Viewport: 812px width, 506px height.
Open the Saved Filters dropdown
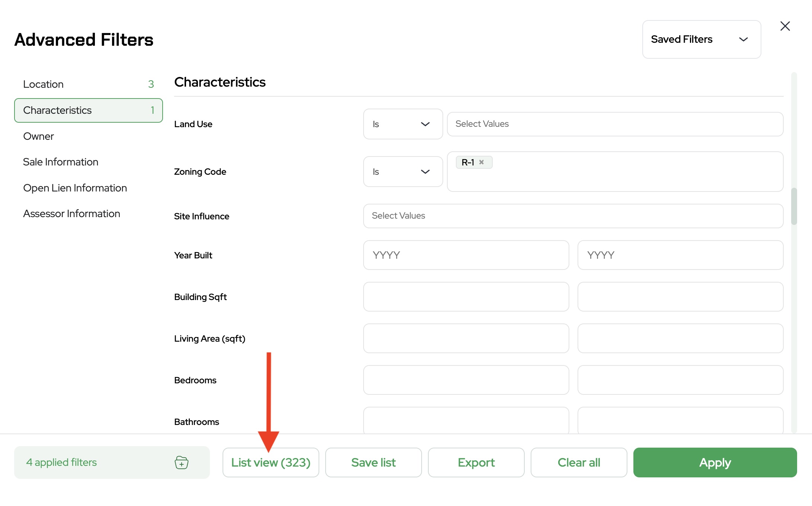tap(701, 39)
